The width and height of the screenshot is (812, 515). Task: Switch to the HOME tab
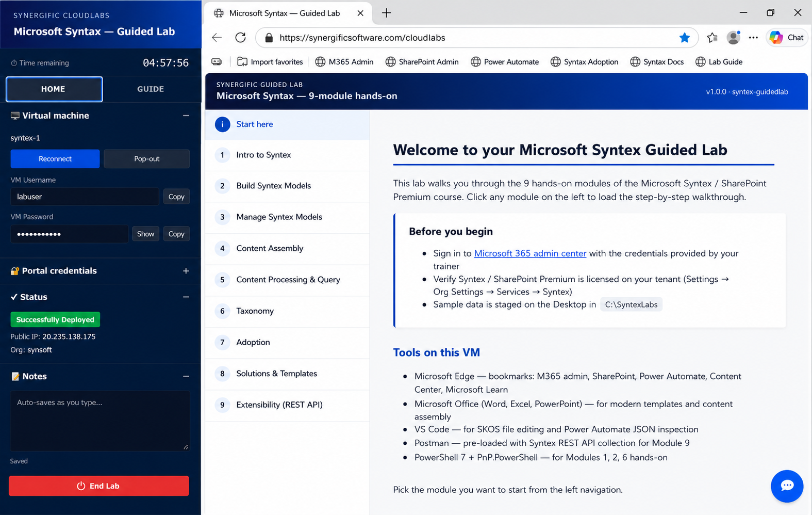coord(54,89)
